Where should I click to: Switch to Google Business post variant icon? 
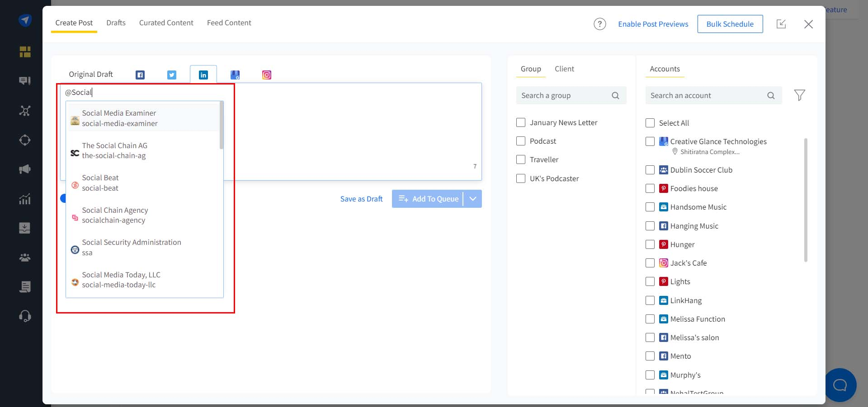point(235,75)
